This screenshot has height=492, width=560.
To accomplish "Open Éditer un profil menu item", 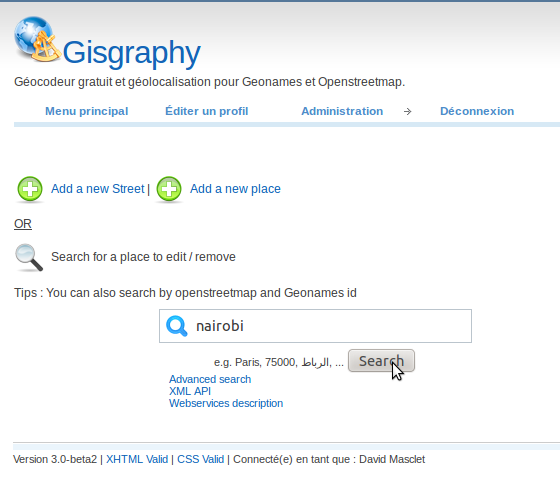I will pyautogui.click(x=206, y=111).
